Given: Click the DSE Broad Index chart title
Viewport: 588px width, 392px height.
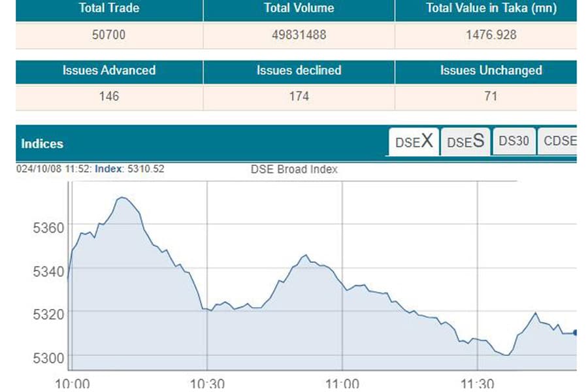Looking at the screenshot, I should (x=294, y=170).
